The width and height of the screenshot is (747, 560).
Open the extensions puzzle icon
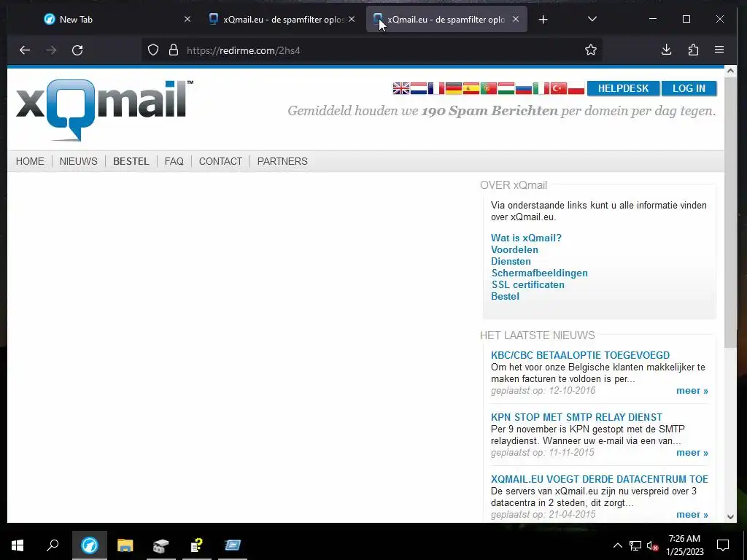[693, 50]
